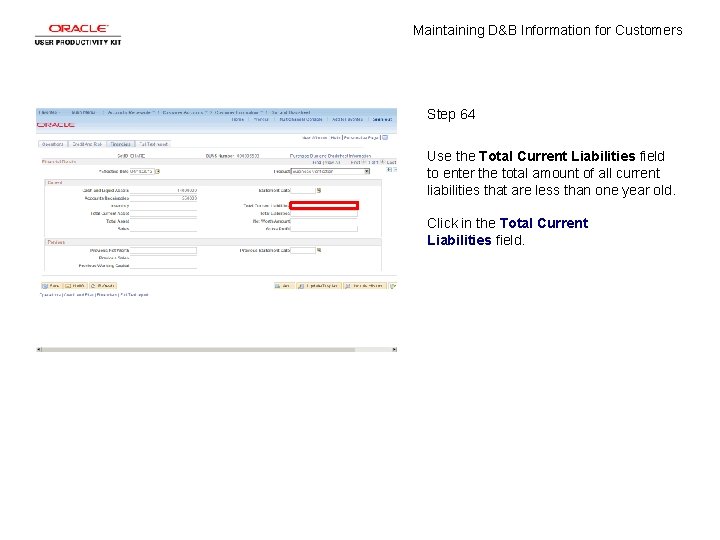Open the Favorites menu in breadcrumb bar

pos(49,112)
